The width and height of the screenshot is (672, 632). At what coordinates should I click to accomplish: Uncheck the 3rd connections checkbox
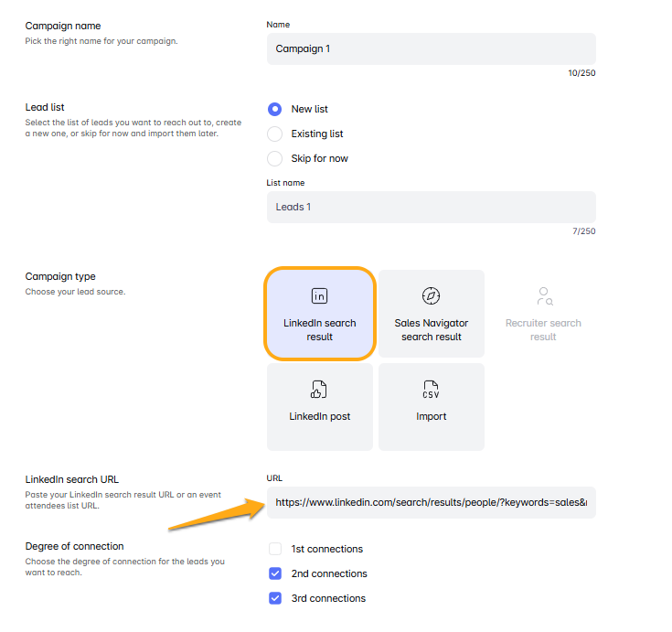[275, 598]
